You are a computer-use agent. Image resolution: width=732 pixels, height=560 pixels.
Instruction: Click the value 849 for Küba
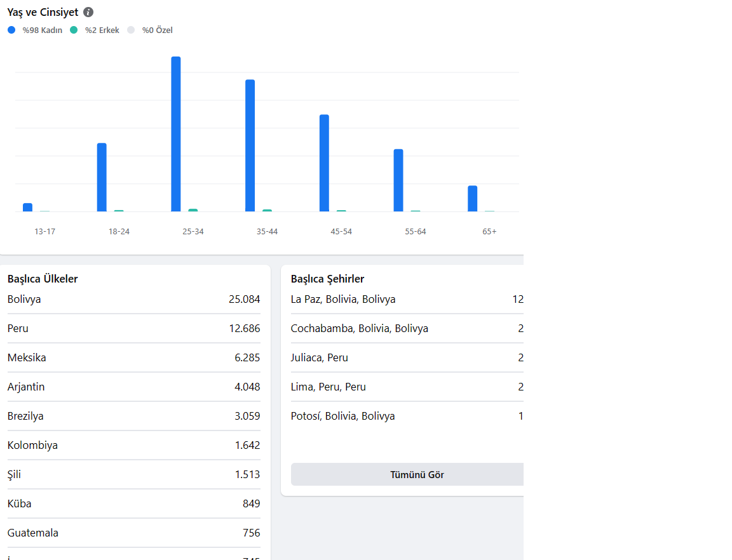click(252, 503)
